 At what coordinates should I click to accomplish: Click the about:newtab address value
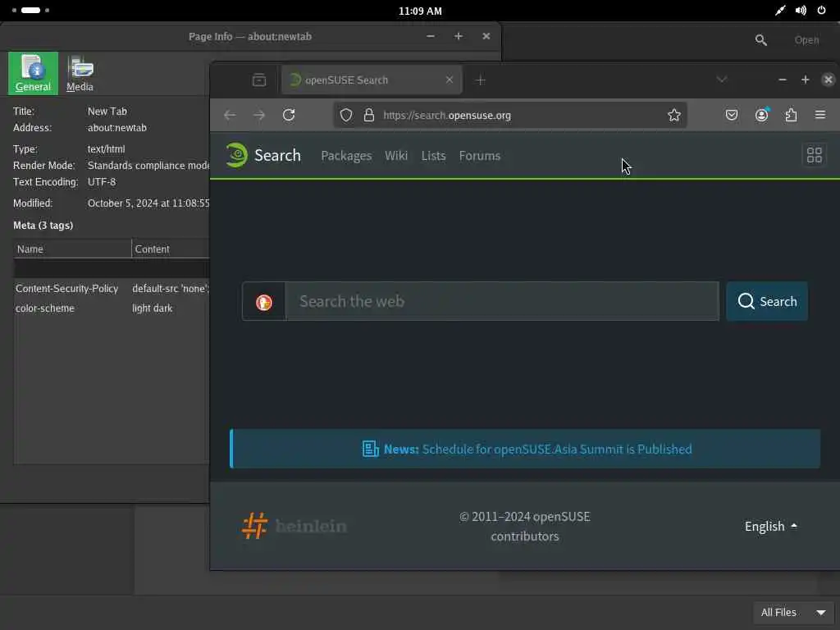[116, 128]
